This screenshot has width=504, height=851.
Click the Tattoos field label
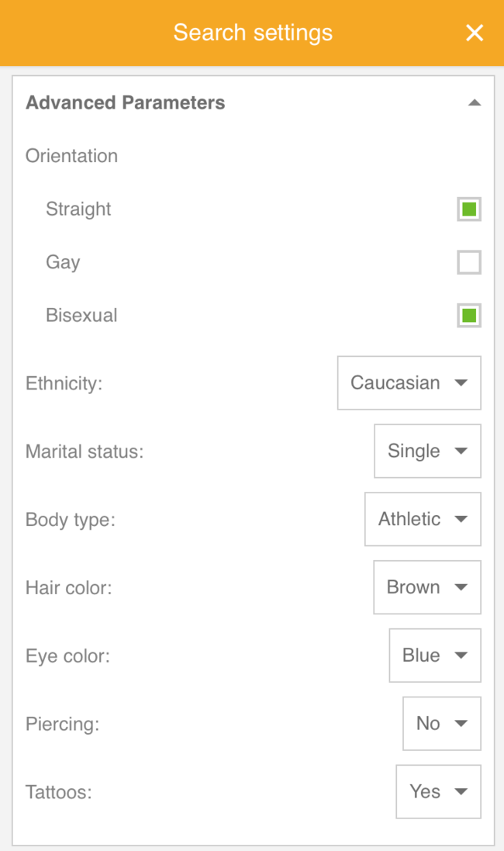coord(59,792)
